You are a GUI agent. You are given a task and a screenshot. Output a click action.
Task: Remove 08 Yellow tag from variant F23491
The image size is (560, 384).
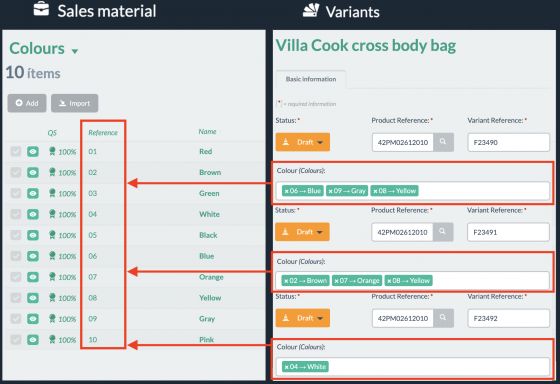coord(389,281)
